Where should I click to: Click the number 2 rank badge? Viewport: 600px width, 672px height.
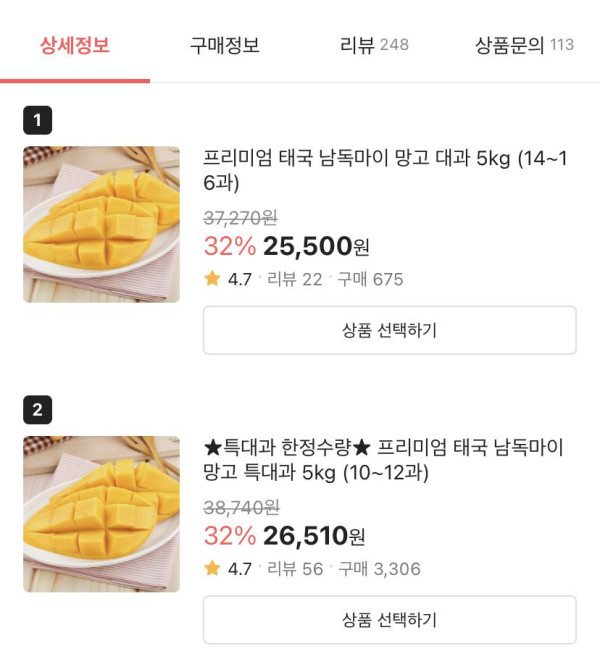(37, 410)
